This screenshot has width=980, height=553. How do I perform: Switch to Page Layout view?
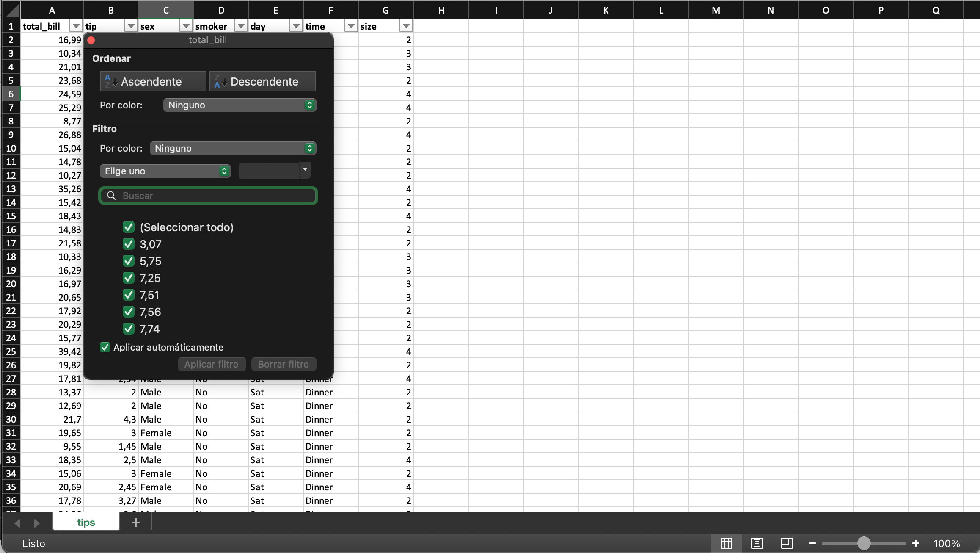[757, 543]
